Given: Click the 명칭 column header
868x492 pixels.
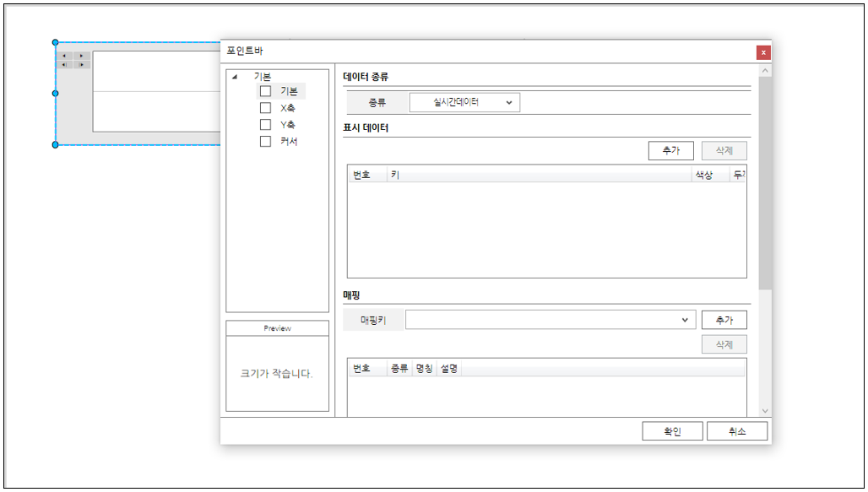Looking at the screenshot, I should (x=424, y=369).
